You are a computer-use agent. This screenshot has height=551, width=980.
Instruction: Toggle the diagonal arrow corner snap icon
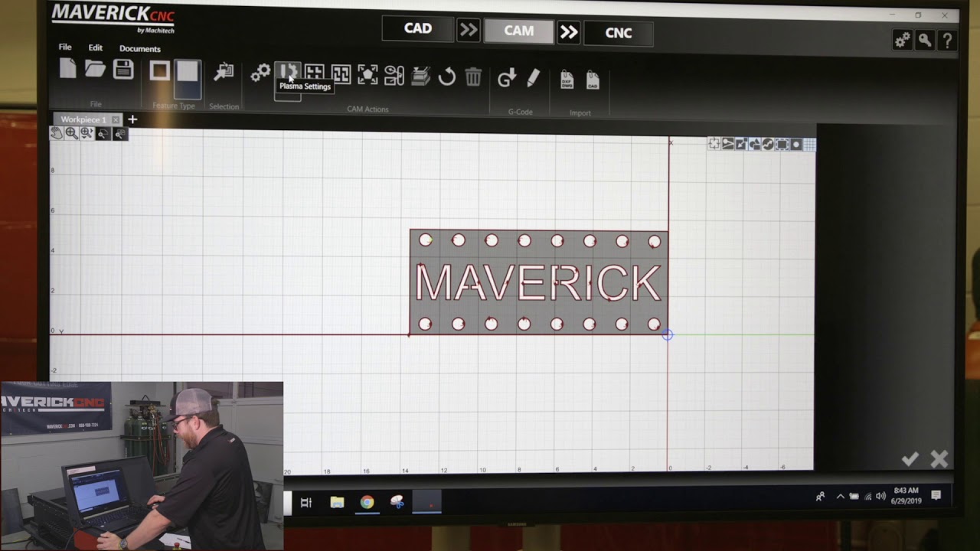point(741,144)
